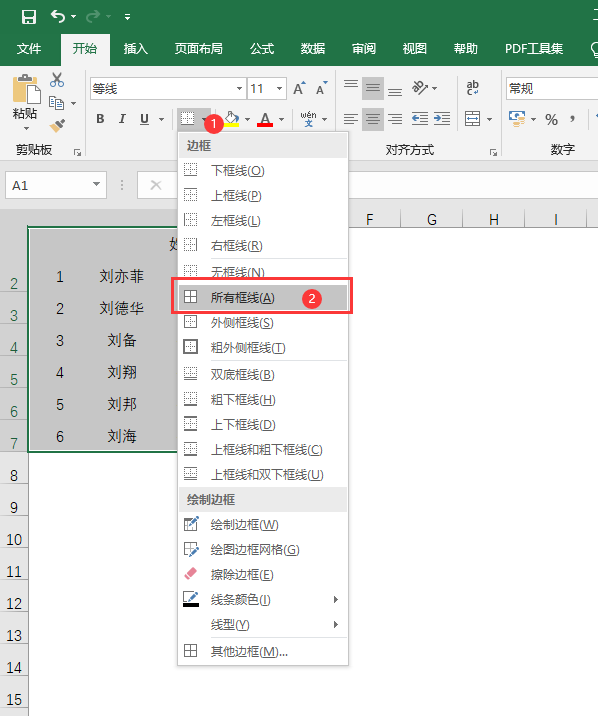Toggle right text alignment

coord(395,119)
